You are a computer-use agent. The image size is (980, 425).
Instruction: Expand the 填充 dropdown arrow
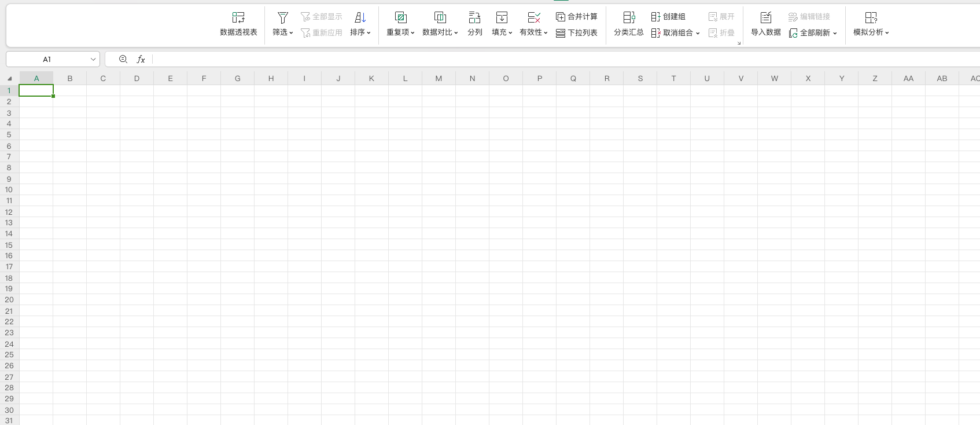[x=510, y=32]
